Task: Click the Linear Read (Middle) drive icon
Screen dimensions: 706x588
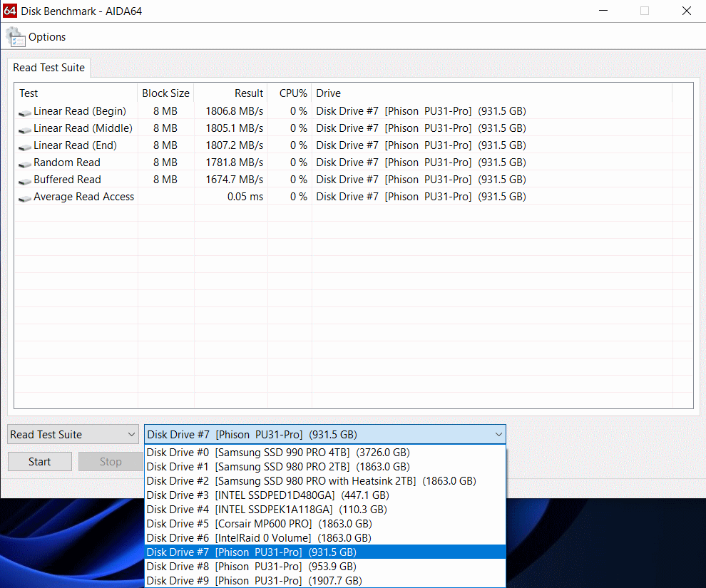Action: coord(25,129)
